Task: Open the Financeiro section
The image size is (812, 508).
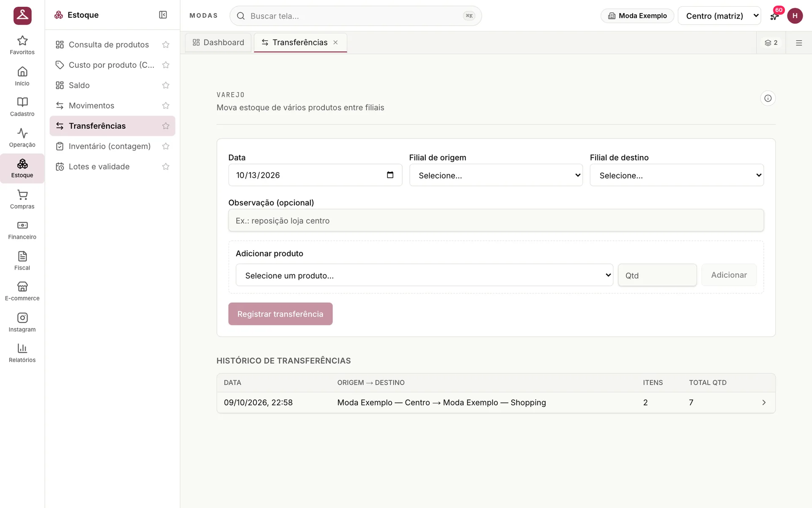Action: click(x=22, y=230)
